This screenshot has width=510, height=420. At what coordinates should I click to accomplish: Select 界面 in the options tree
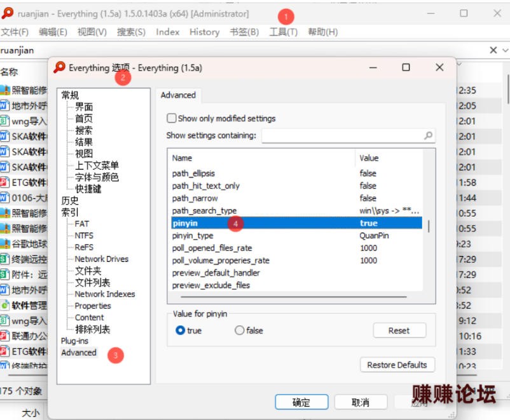[84, 107]
